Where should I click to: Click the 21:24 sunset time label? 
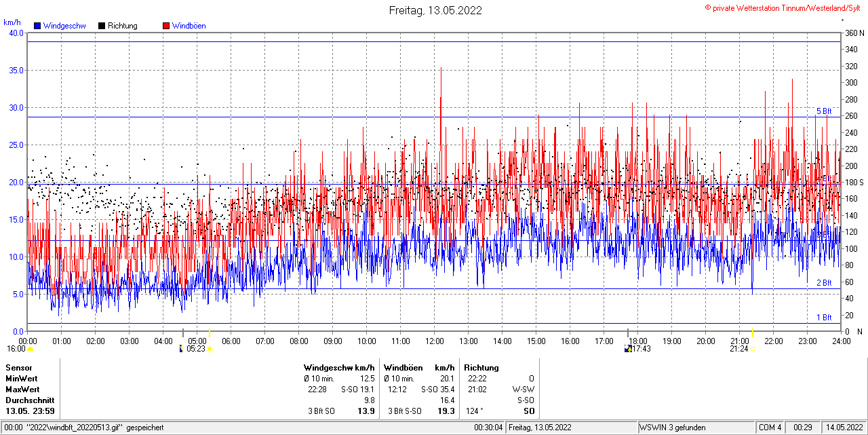[x=739, y=349]
